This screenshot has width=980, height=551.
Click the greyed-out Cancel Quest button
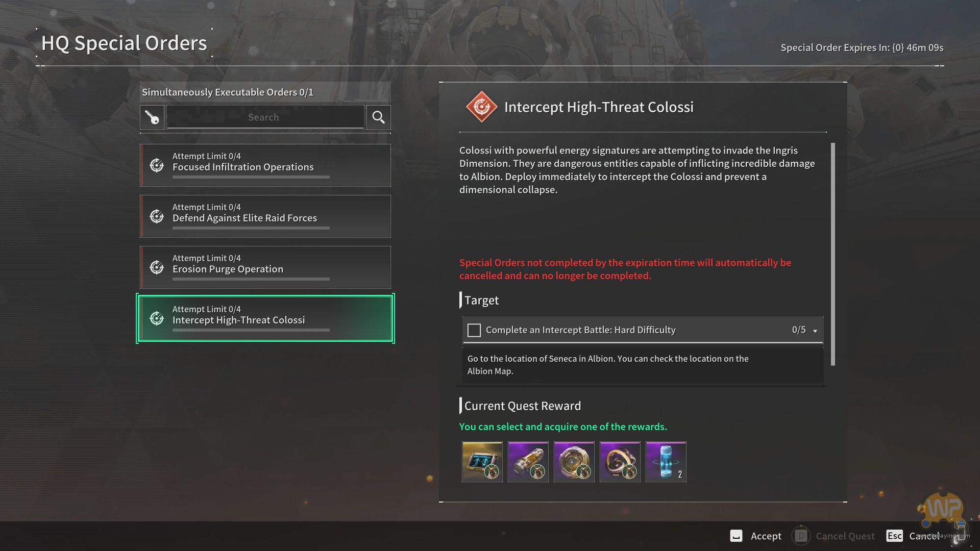pos(834,536)
